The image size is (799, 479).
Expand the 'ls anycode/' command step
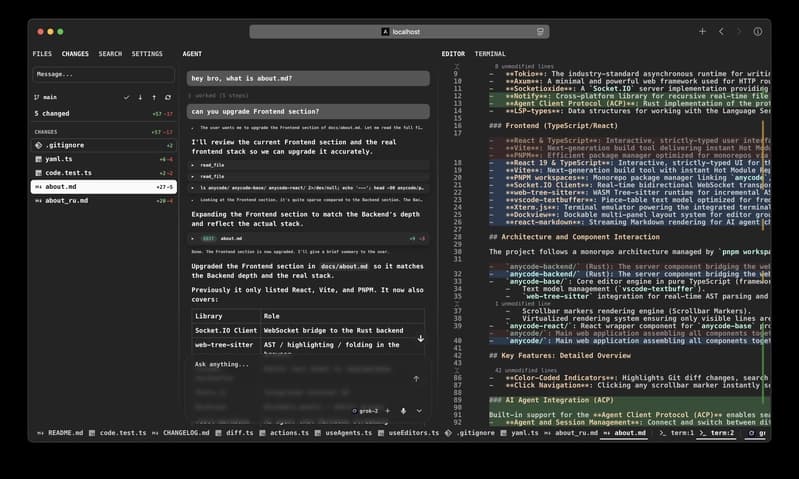pos(308,188)
